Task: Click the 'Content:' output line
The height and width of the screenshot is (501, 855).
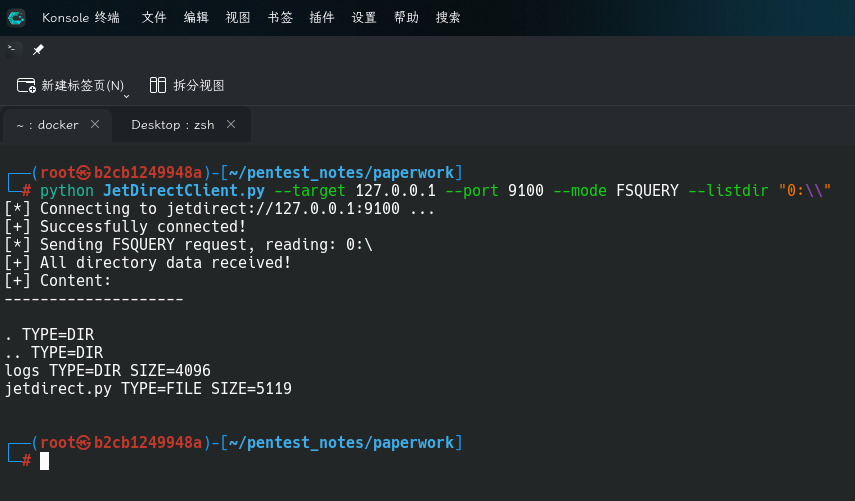Action: 58,280
